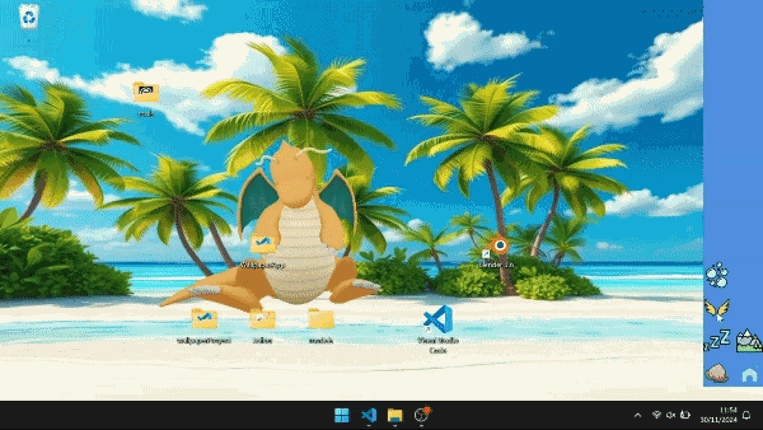The width and height of the screenshot is (763, 430).
Task: Click the bubbles icon in blue panel
Action: 717,275
